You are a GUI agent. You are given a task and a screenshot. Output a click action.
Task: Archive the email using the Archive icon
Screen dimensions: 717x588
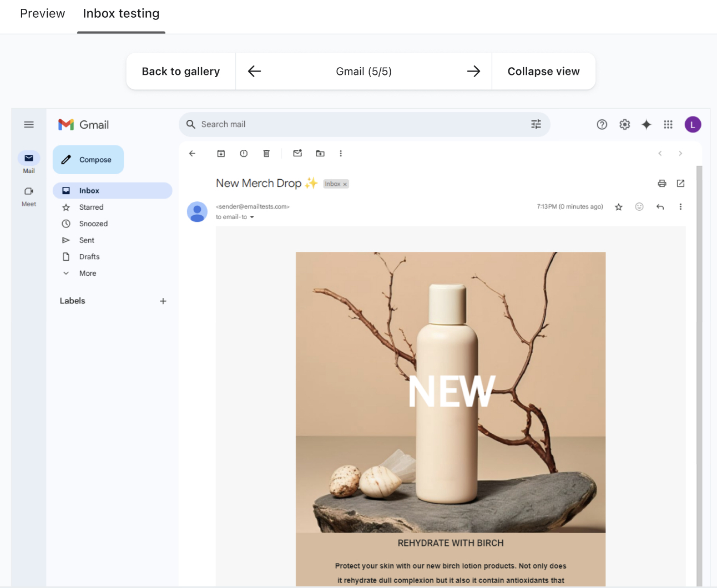(221, 153)
